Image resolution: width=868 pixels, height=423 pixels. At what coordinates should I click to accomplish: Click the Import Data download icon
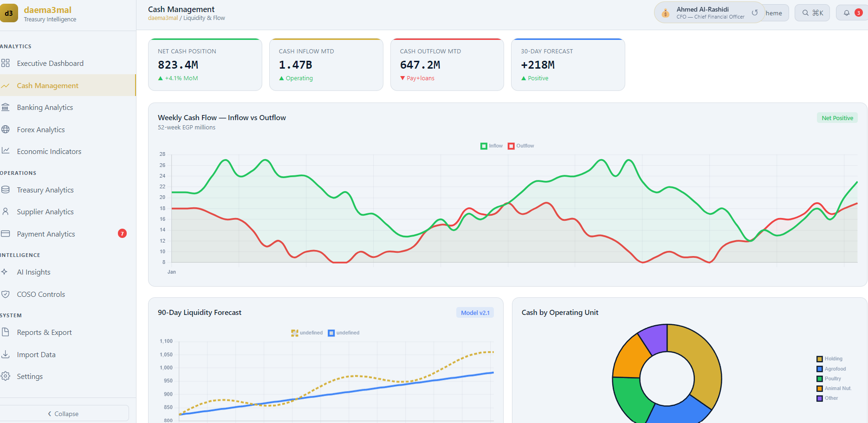[x=6, y=354]
